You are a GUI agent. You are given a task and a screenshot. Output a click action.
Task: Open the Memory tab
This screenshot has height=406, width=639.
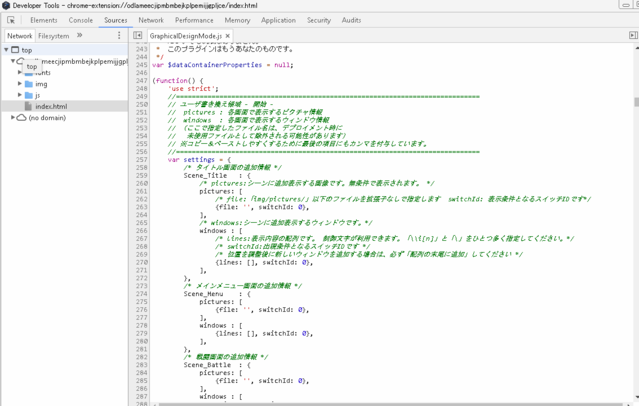pyautogui.click(x=237, y=20)
